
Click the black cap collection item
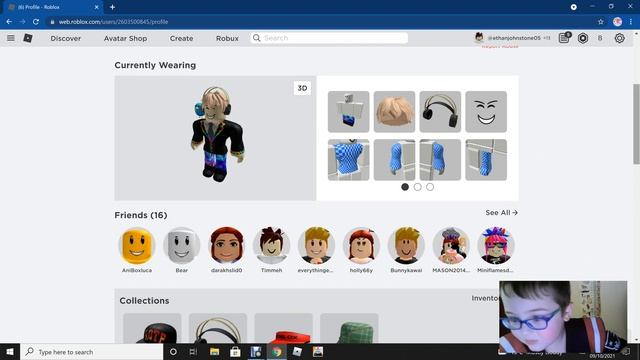click(x=152, y=329)
